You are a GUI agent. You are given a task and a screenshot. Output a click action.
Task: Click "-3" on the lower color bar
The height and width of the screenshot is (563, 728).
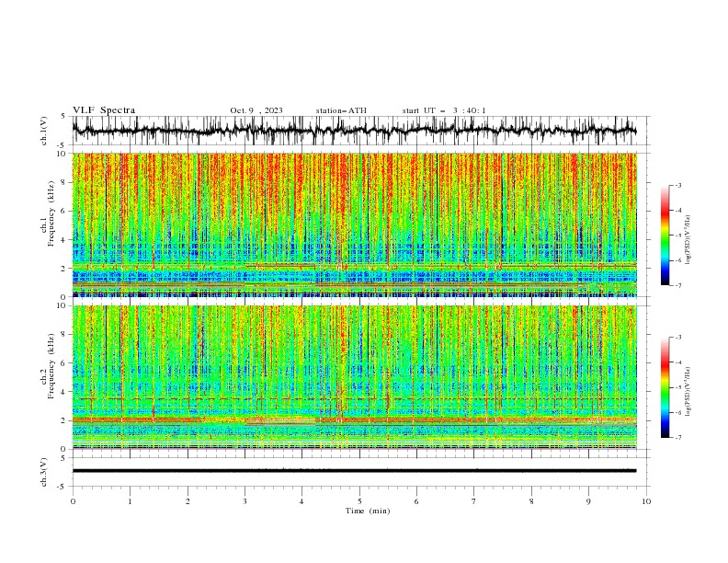678,338
